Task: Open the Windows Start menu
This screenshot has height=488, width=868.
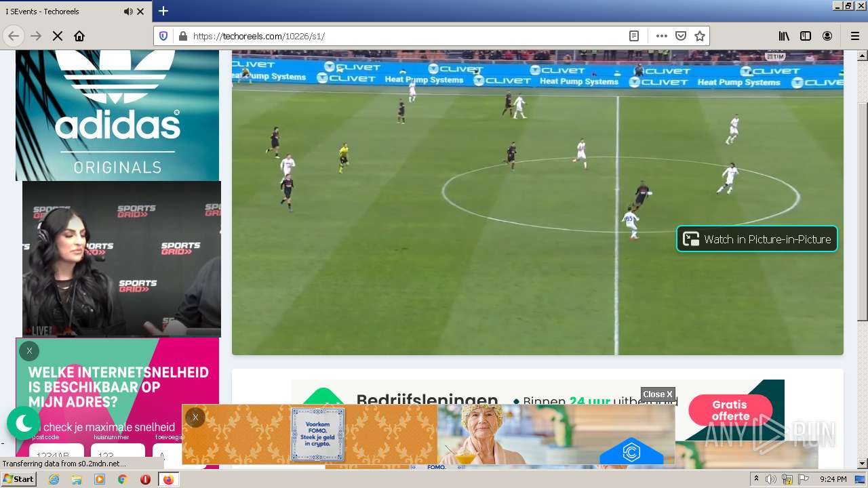Action: (x=18, y=479)
